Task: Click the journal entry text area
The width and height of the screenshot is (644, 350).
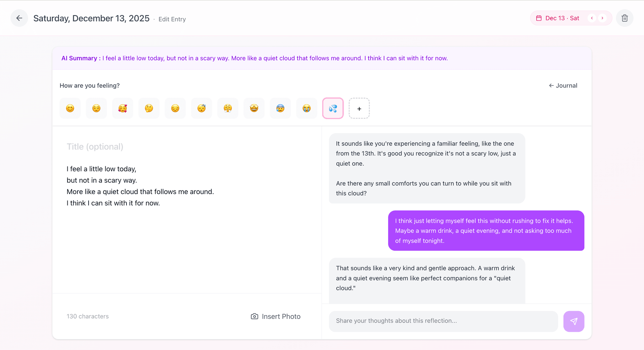Action: point(186,235)
